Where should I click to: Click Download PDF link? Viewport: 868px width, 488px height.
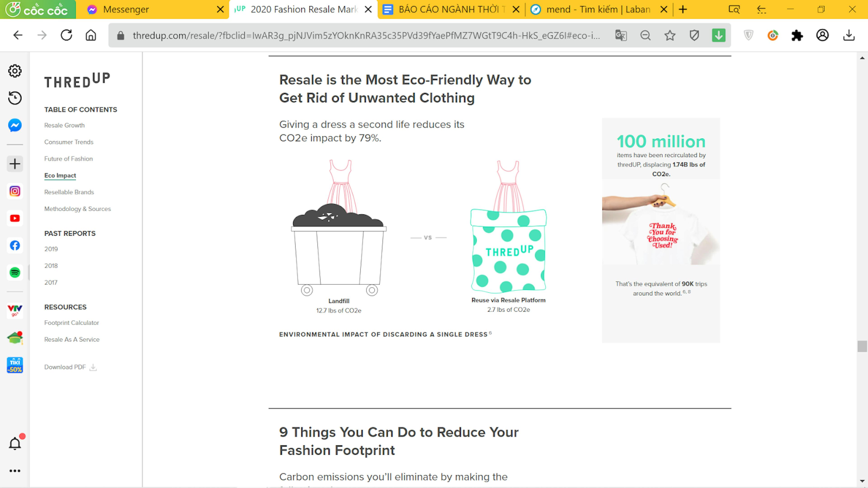[71, 367]
